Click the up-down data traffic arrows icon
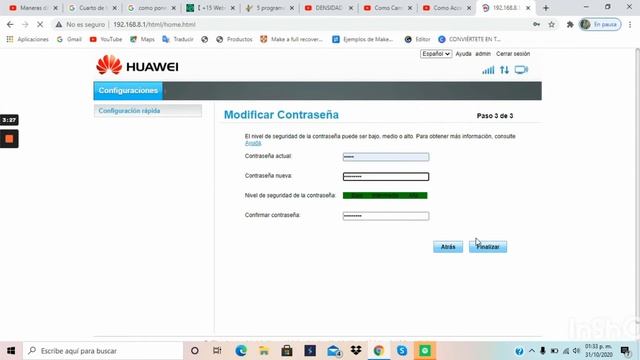The image size is (640, 360). point(504,70)
